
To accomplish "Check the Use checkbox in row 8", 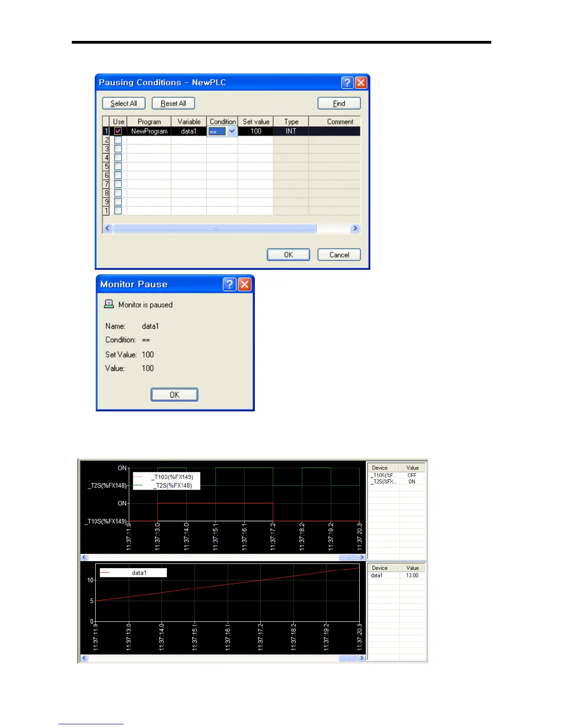I will [x=118, y=193].
